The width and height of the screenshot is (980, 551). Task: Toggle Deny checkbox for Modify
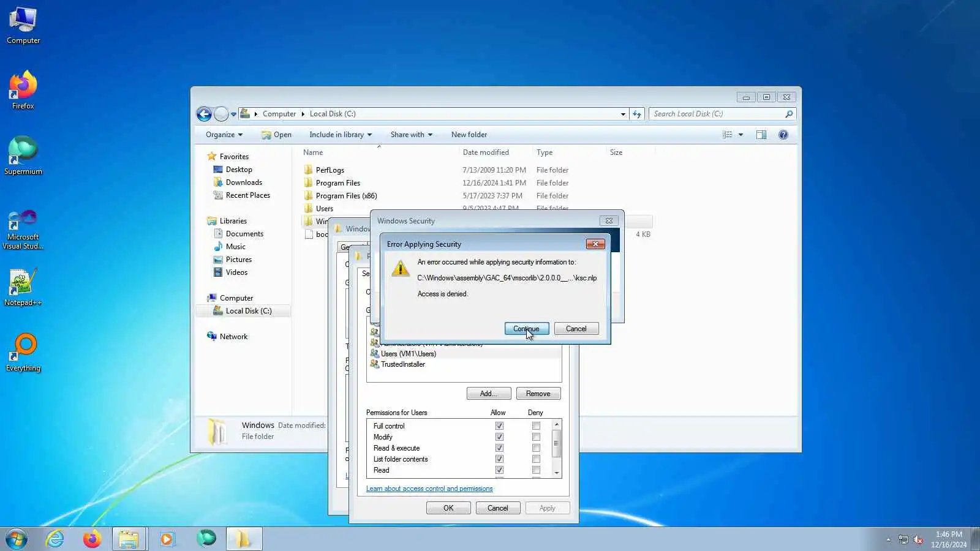[536, 437]
